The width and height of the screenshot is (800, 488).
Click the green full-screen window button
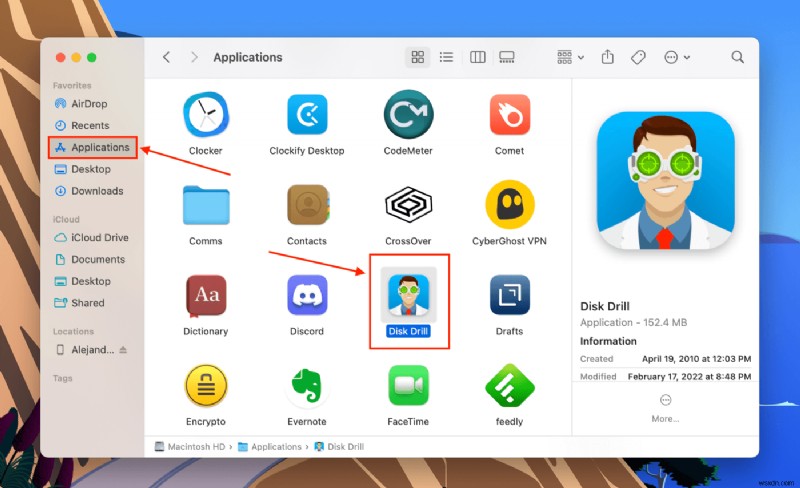tap(91, 57)
